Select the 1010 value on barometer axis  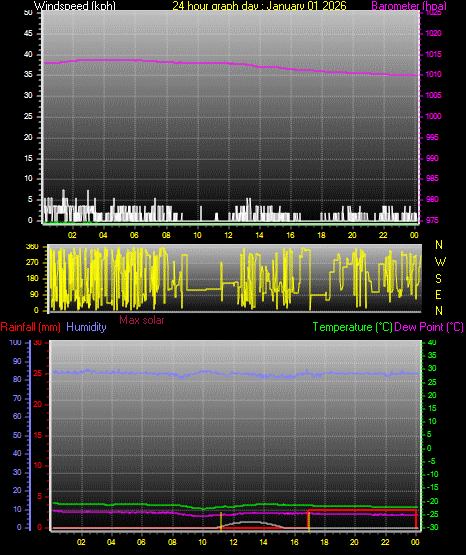433,74
